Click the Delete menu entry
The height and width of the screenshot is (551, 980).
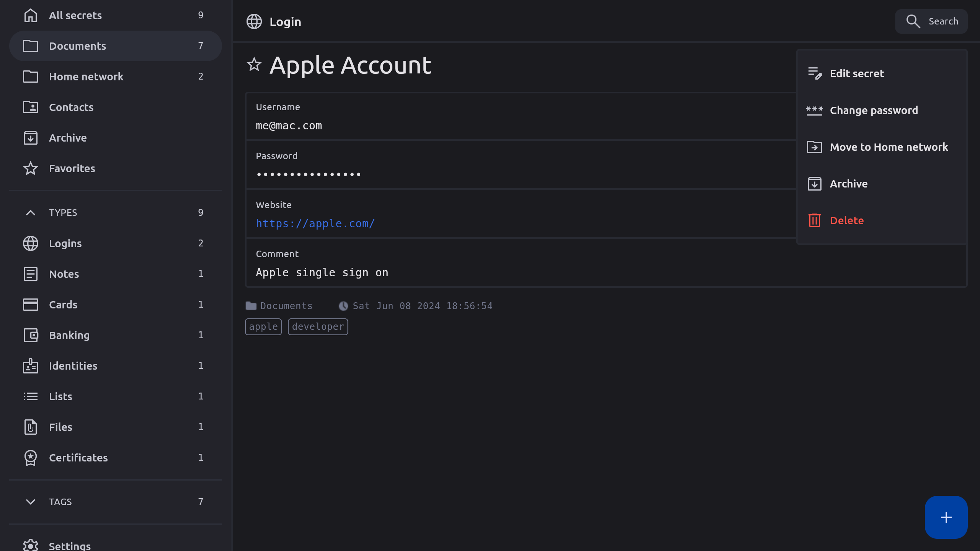pyautogui.click(x=846, y=220)
